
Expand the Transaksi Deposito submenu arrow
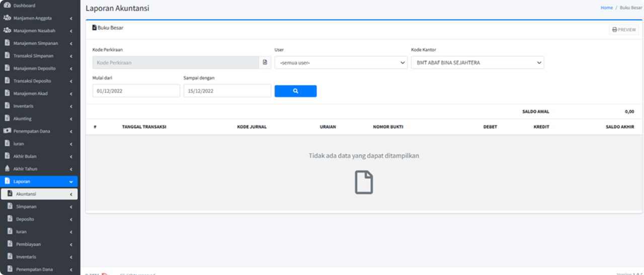(x=71, y=81)
